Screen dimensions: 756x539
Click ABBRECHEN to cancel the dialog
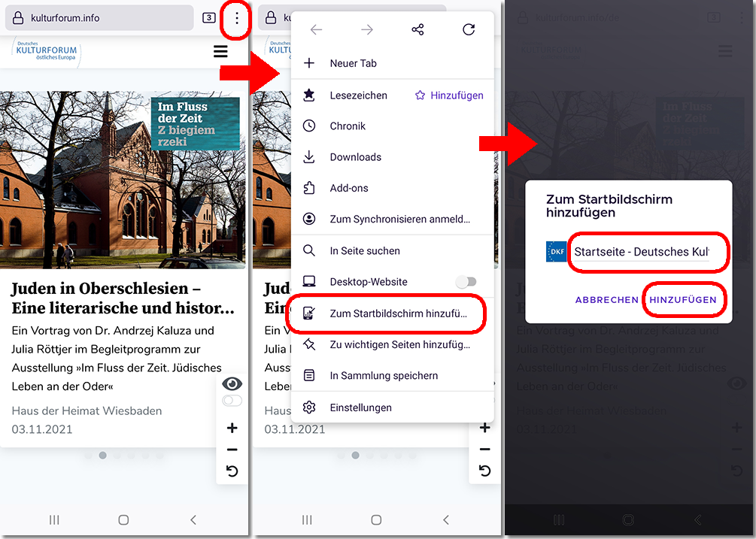tap(606, 299)
